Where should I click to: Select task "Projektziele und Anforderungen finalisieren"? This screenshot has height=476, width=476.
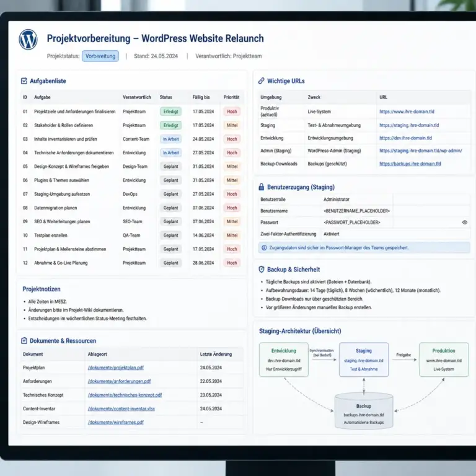[x=74, y=112]
